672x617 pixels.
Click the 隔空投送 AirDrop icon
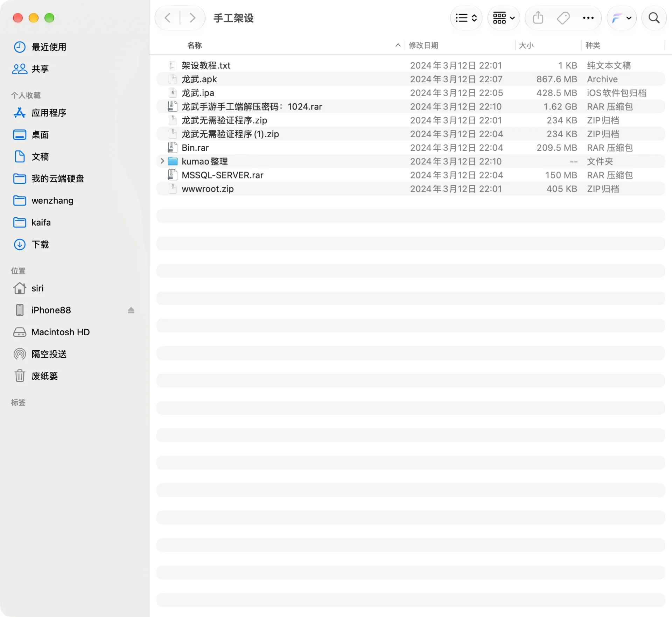(20, 354)
